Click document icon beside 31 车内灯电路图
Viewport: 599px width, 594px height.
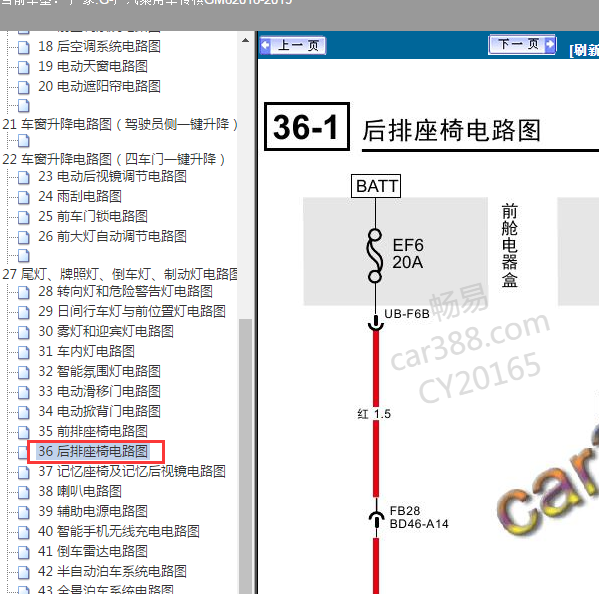click(24, 352)
